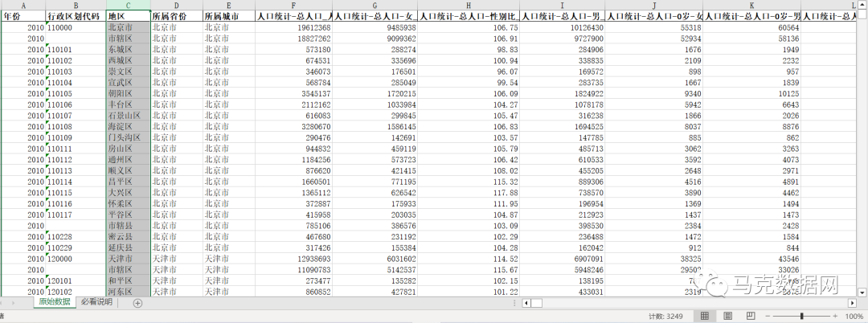Select cell with code 120000
The height and width of the screenshot is (323, 868).
[x=76, y=259]
